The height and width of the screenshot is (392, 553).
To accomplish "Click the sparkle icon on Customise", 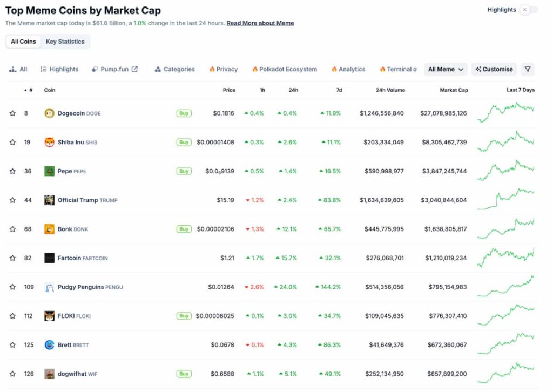I will (x=478, y=69).
